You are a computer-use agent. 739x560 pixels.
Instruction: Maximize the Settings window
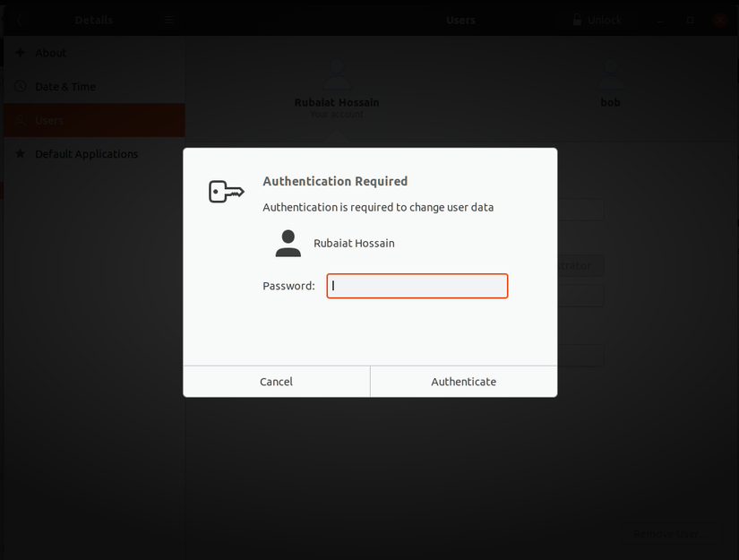click(690, 21)
